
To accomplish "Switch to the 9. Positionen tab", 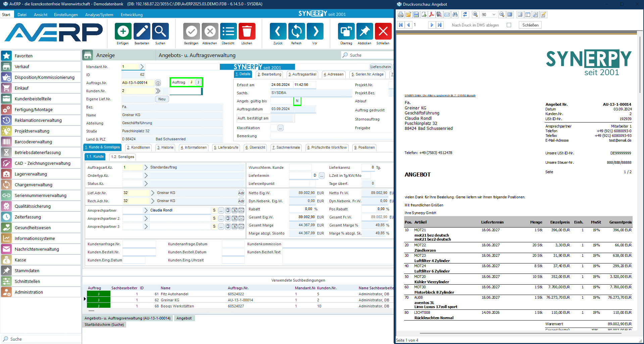I will pyautogui.click(x=364, y=148).
